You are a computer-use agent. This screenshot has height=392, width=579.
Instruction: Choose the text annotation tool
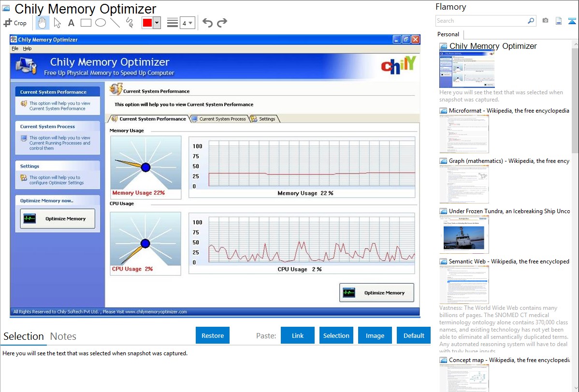pyautogui.click(x=71, y=23)
